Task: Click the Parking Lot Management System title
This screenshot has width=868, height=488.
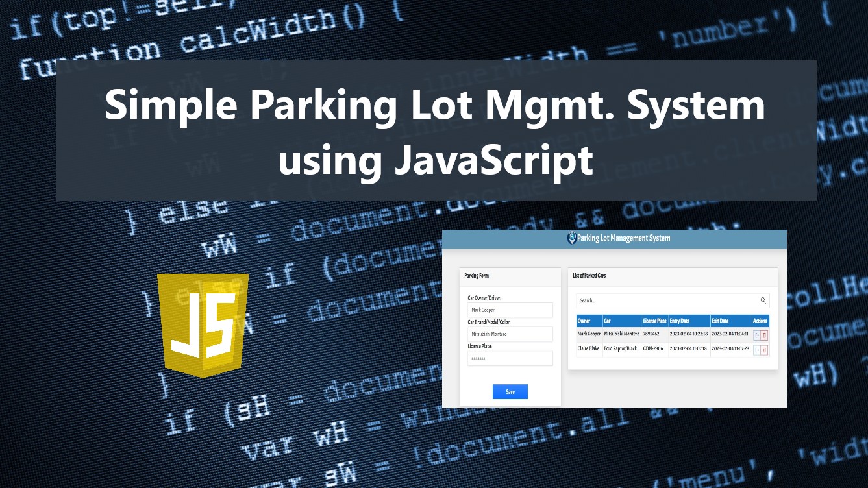Action: click(x=623, y=238)
